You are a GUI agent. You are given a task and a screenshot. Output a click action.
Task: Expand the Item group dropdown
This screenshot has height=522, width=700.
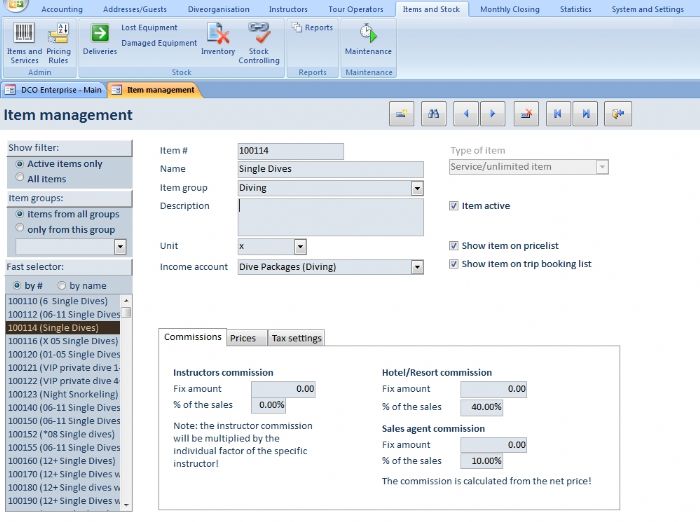[x=417, y=188]
